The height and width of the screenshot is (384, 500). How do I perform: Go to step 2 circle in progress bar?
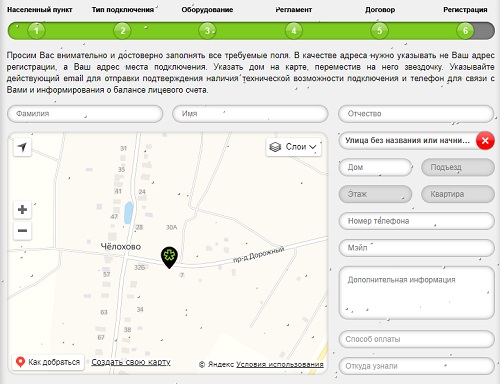[122, 31]
